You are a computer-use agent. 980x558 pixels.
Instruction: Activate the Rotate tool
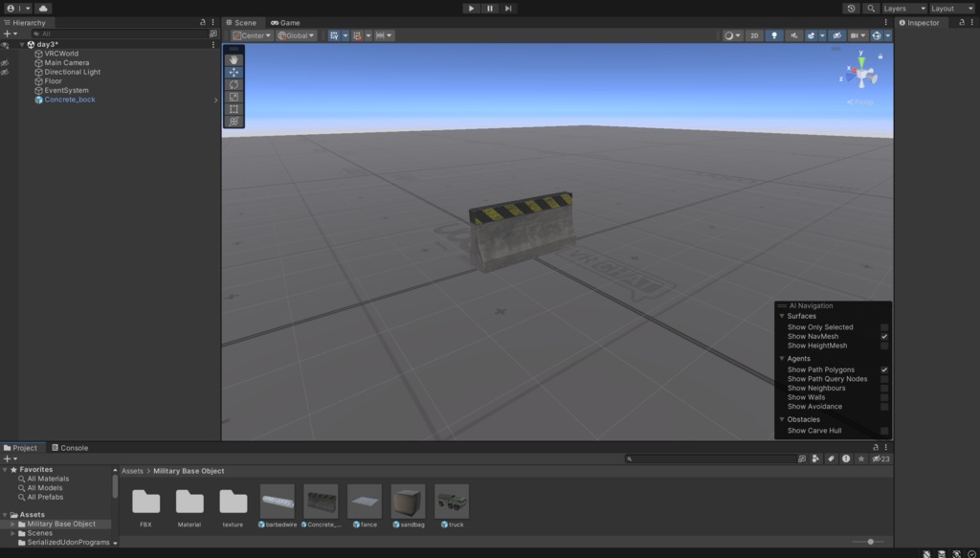[234, 84]
